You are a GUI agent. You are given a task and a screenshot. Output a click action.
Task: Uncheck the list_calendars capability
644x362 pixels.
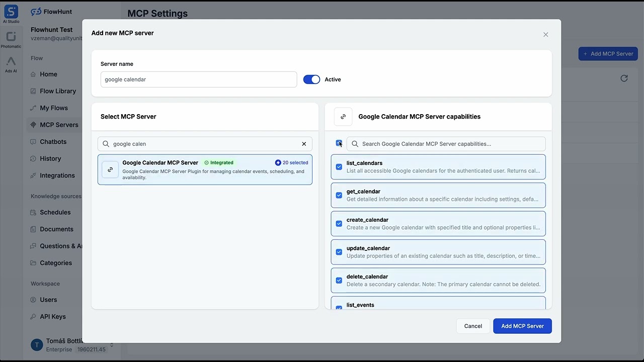click(339, 167)
